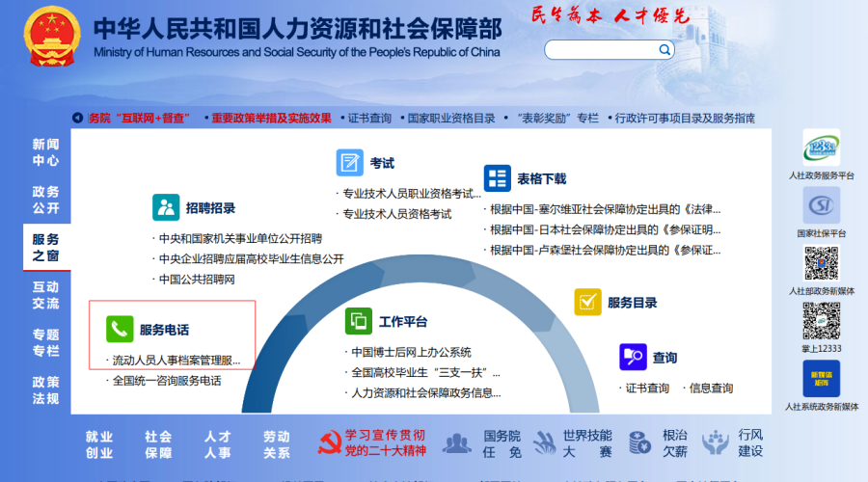This screenshot has width=868, height=482.
Task: Go to the 社会保障 section
Action: [x=158, y=444]
